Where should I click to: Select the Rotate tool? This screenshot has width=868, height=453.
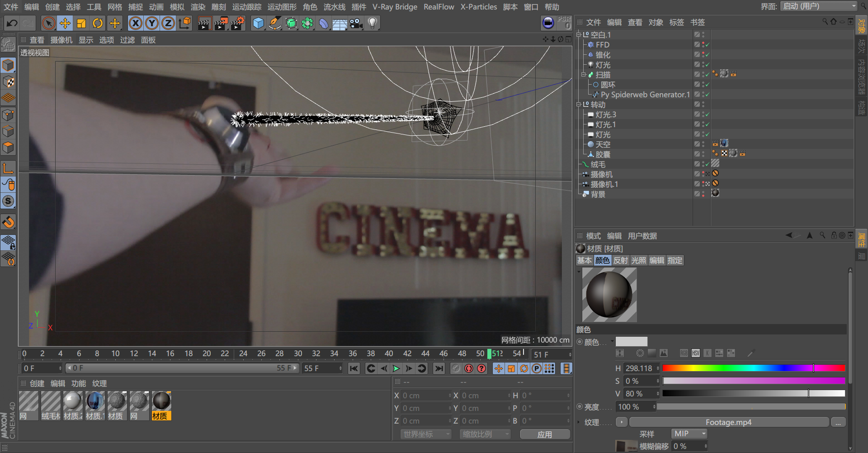(98, 23)
